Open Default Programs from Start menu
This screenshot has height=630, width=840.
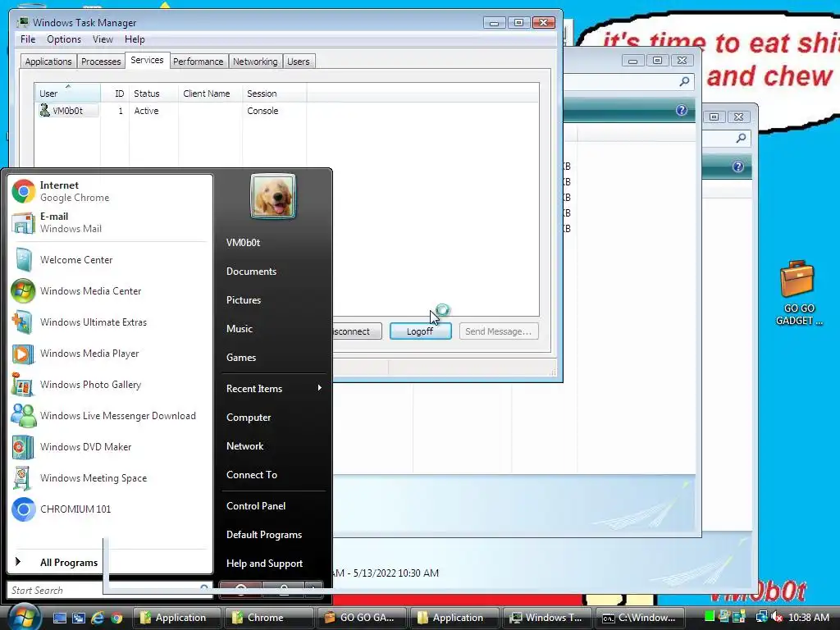click(273, 535)
